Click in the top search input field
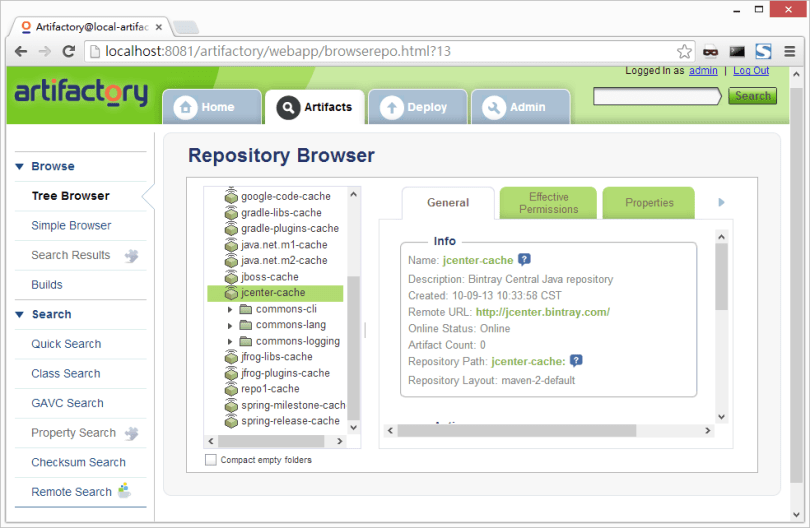The image size is (810, 528). tap(656, 96)
